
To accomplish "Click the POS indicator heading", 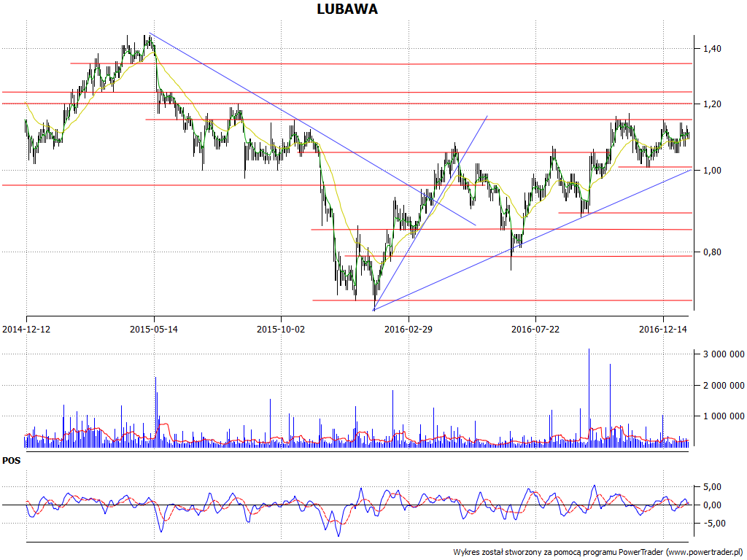I will click(x=12, y=461).
